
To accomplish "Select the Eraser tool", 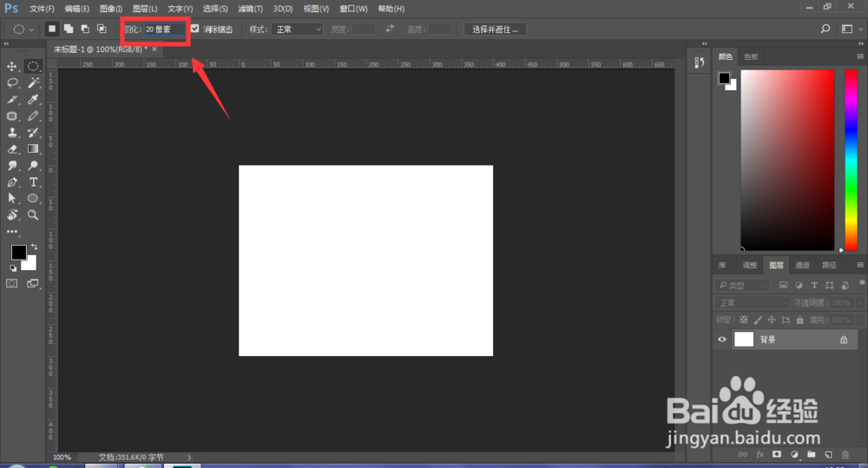I will (x=11, y=149).
